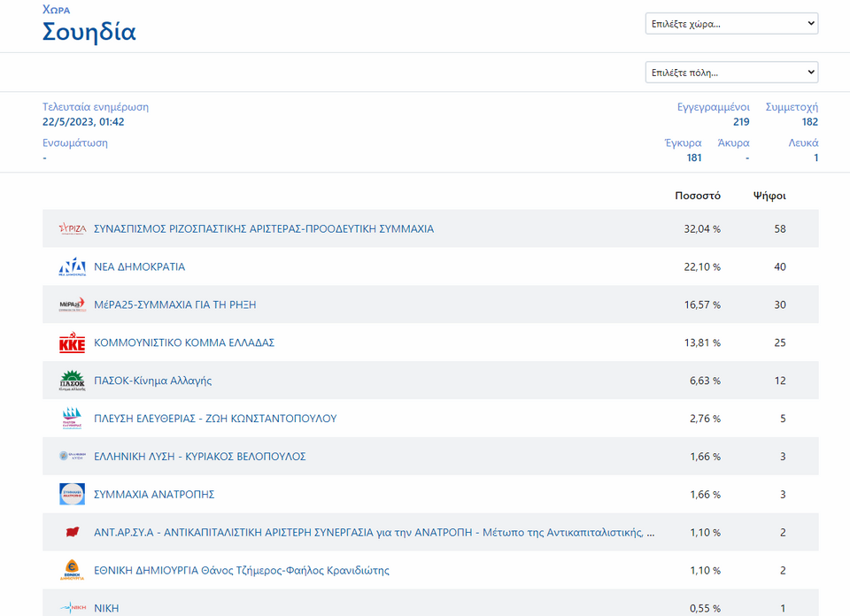The height and width of the screenshot is (616, 850).
Task: Open the ΚΟΜΜΟΥΝΙΣΤΙΚΟ ΚΟΜΜΑ ΕΛΛΑΔΑΣ link
Action: (x=184, y=343)
